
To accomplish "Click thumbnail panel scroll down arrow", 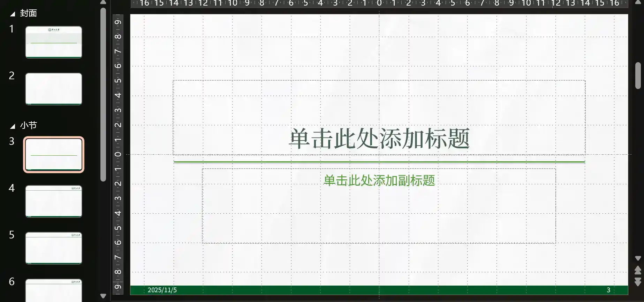I will 103,296.
